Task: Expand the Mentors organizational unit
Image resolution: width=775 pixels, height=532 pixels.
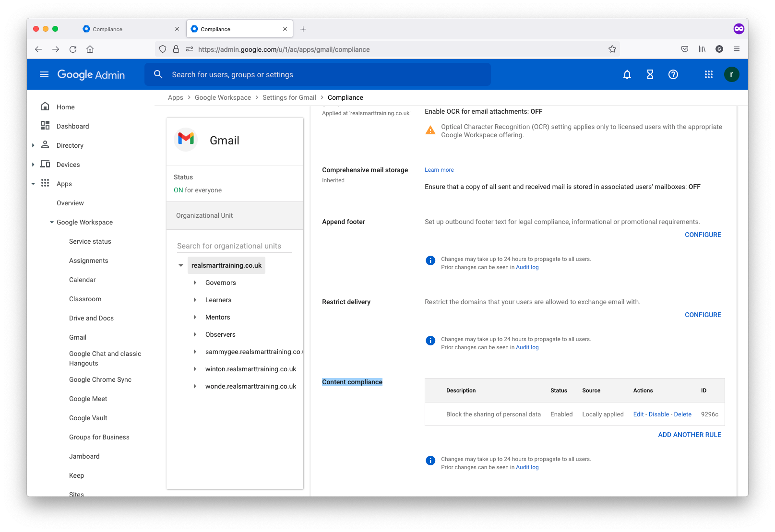Action: [195, 317]
